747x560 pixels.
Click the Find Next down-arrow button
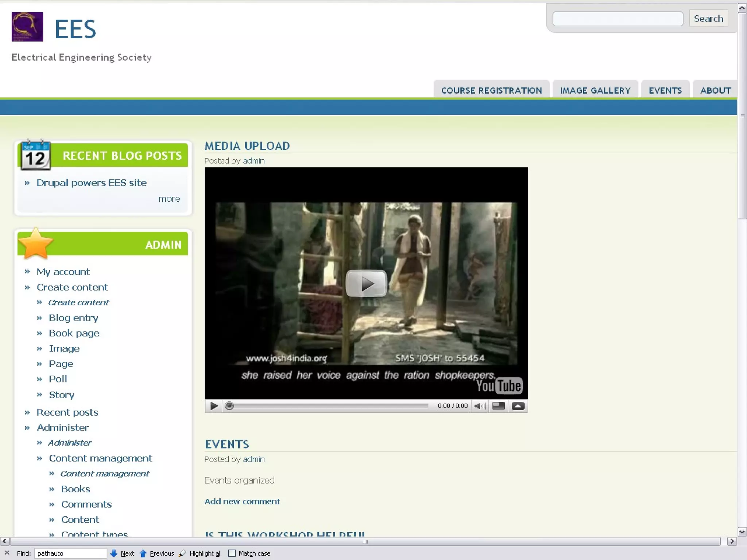[123, 553]
